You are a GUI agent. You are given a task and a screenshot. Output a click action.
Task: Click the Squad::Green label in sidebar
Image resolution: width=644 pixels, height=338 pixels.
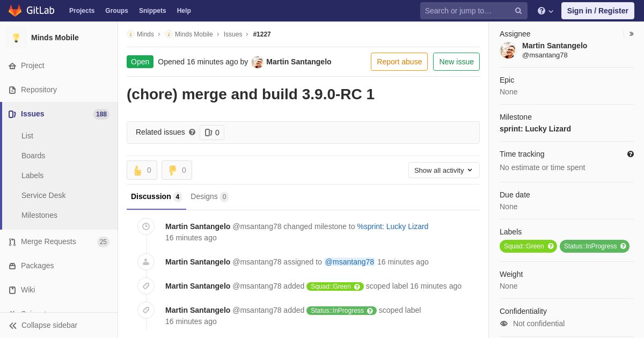tap(528, 246)
